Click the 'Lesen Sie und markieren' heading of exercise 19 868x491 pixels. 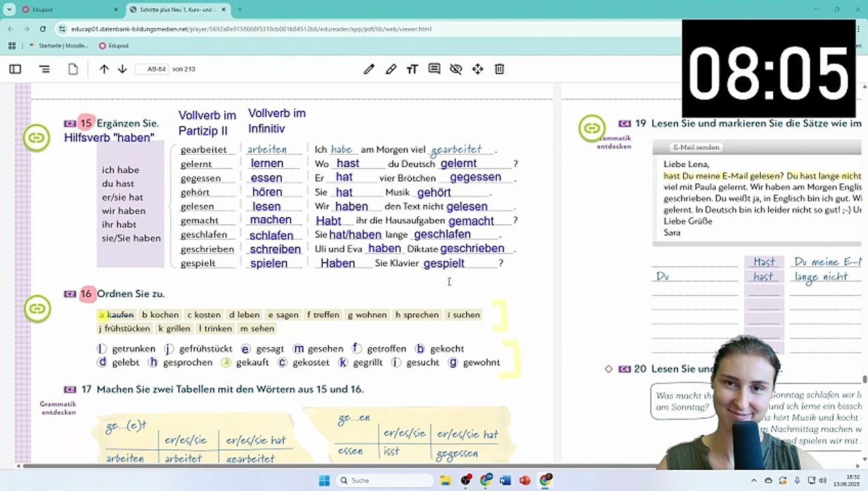[756, 123]
